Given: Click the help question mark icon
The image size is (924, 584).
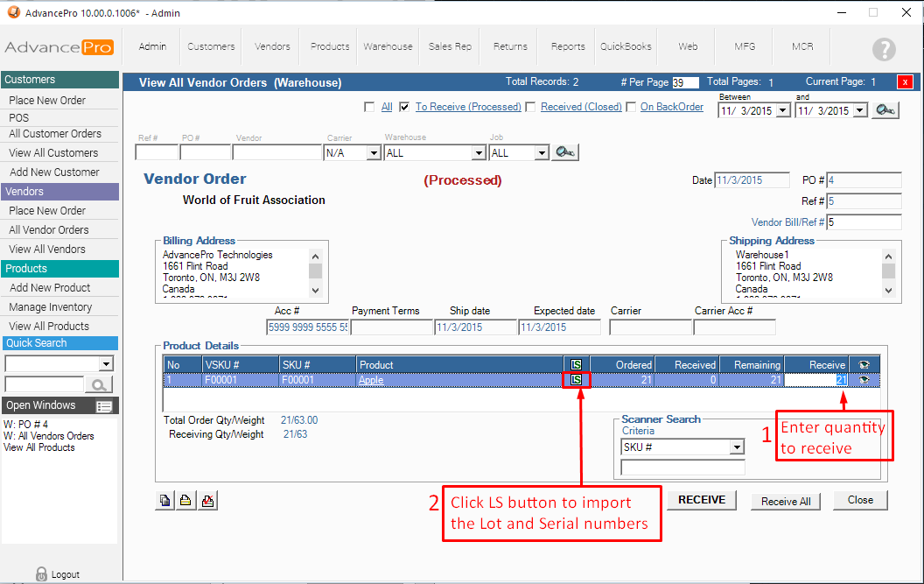Looking at the screenshot, I should 884,49.
